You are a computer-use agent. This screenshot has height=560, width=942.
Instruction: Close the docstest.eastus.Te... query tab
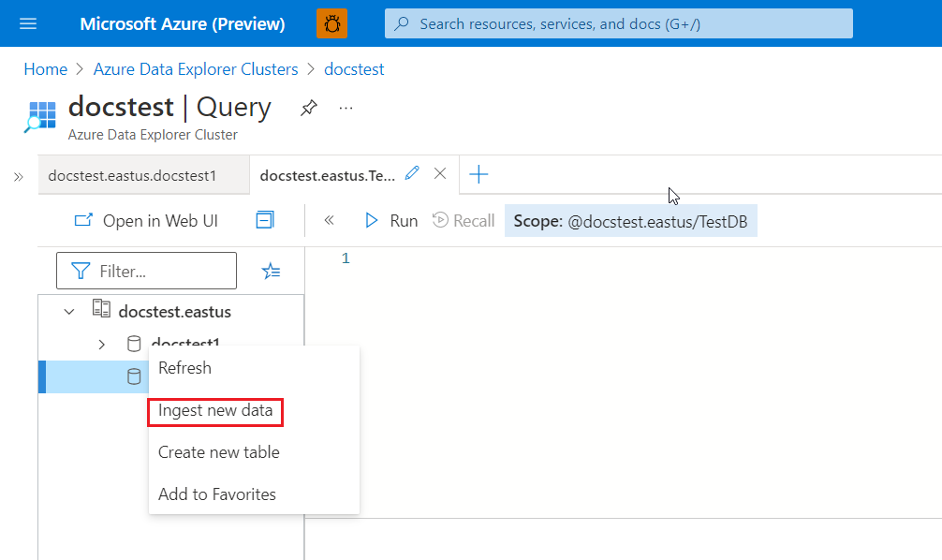[x=440, y=173]
